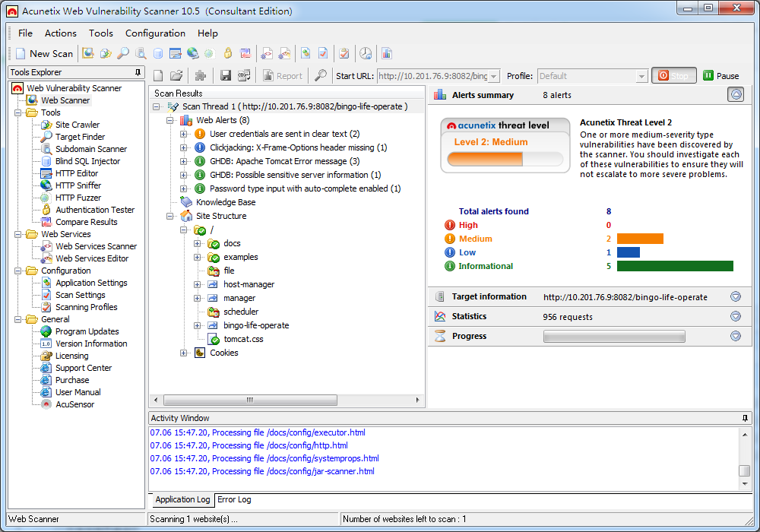Expand the Target information section
This screenshot has height=532, width=760.
pyautogui.click(x=736, y=296)
